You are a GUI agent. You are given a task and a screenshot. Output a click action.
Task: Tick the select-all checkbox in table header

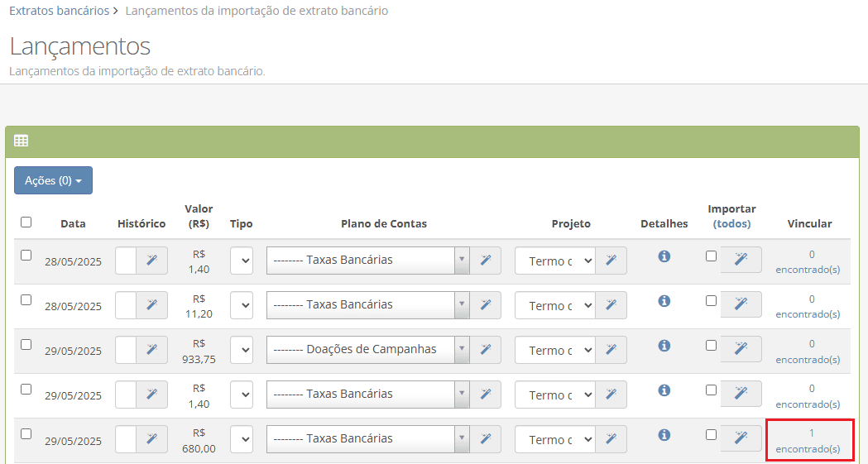pyautogui.click(x=26, y=222)
